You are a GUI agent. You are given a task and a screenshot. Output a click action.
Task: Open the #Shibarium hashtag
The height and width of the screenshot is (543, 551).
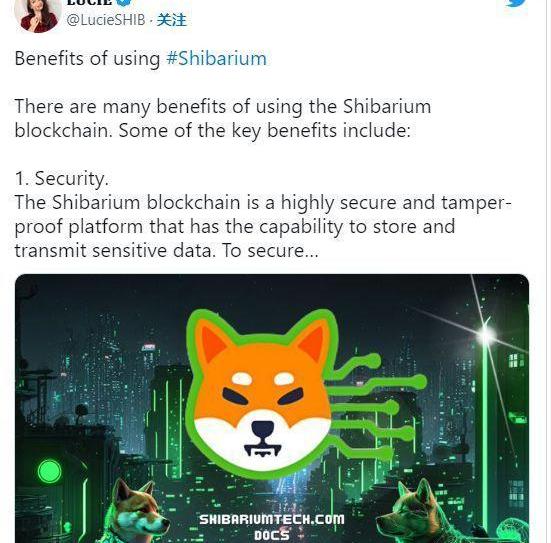point(216,58)
